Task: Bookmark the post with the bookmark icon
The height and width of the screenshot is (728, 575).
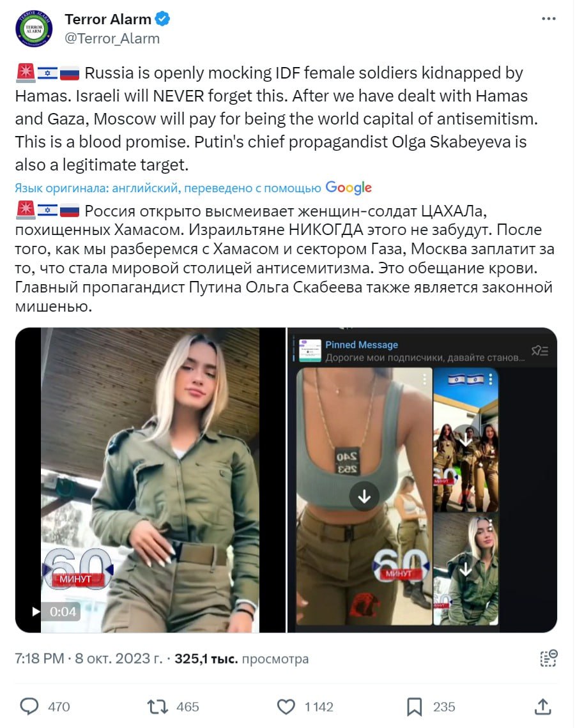Action: pos(414,707)
